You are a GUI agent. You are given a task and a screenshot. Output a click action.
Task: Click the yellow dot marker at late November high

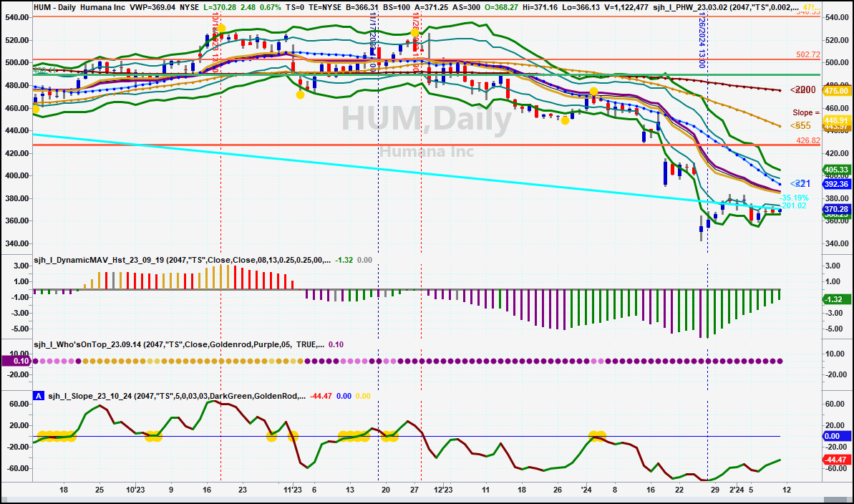(x=415, y=33)
